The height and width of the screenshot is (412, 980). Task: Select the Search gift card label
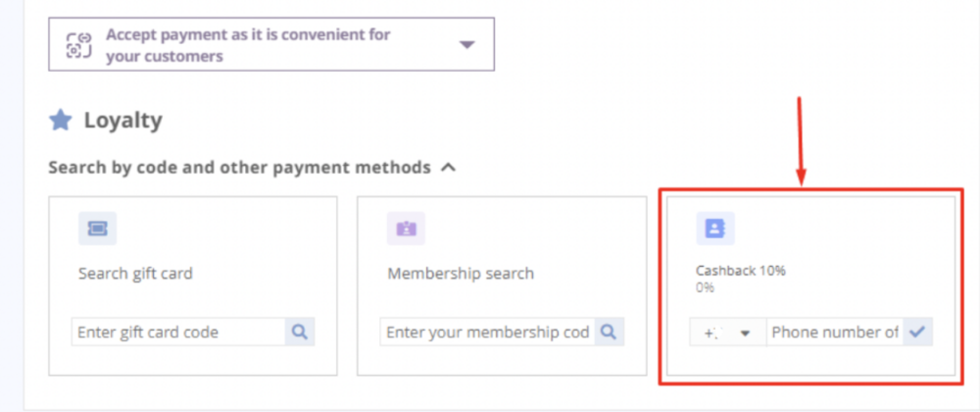pyautogui.click(x=135, y=274)
